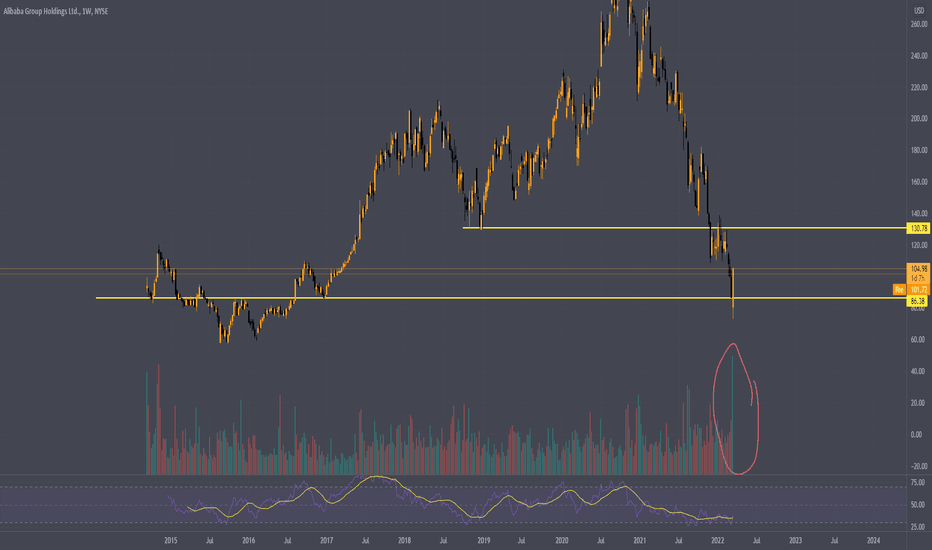The width and height of the screenshot is (932, 550).
Task: Click the -20.00 price axis label
Action: click(919, 466)
